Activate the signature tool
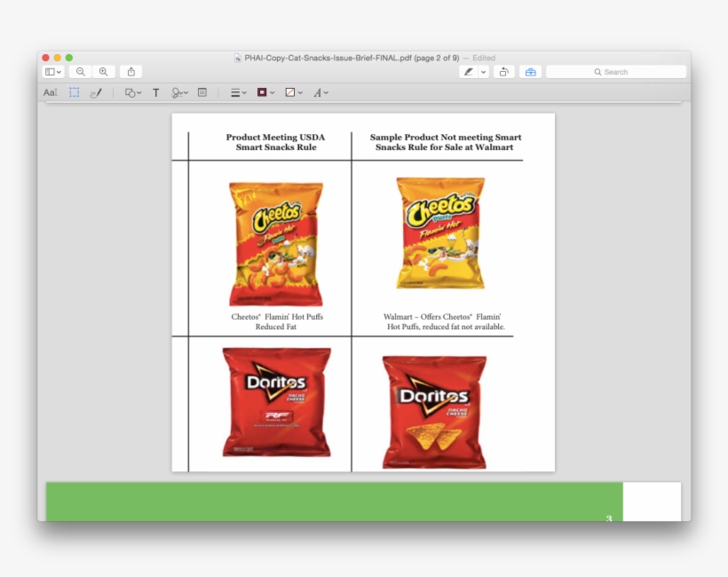728x577 pixels. point(178,92)
